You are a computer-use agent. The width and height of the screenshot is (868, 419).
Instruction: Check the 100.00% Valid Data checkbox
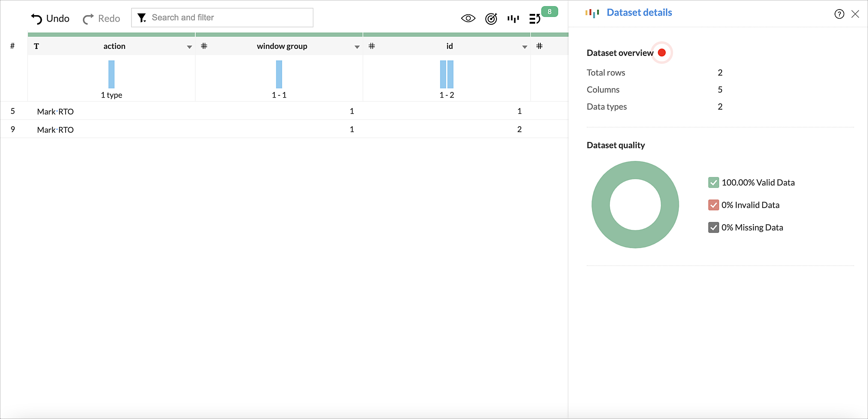[713, 182]
